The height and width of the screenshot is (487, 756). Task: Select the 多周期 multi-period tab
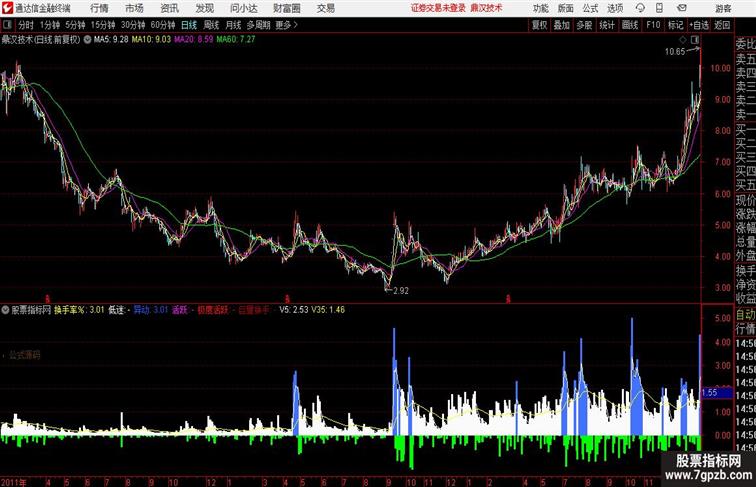click(259, 25)
